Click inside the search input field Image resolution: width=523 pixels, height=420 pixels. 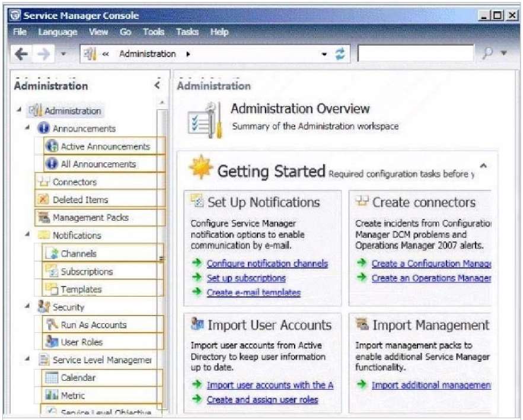tap(416, 53)
